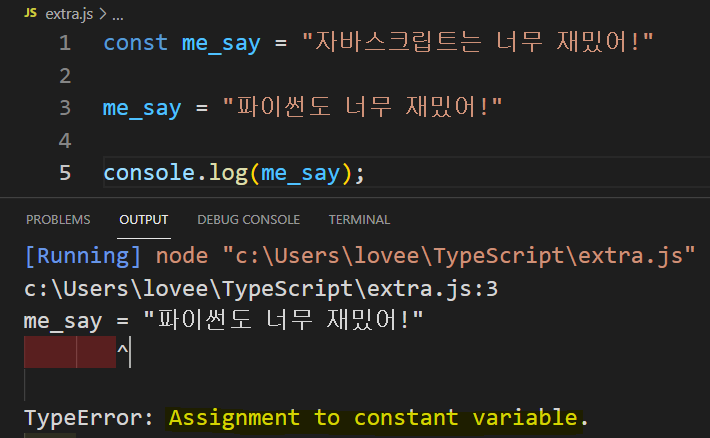The width and height of the screenshot is (710, 438).
Task: Click line number 3 in the gutter
Action: pos(65,108)
